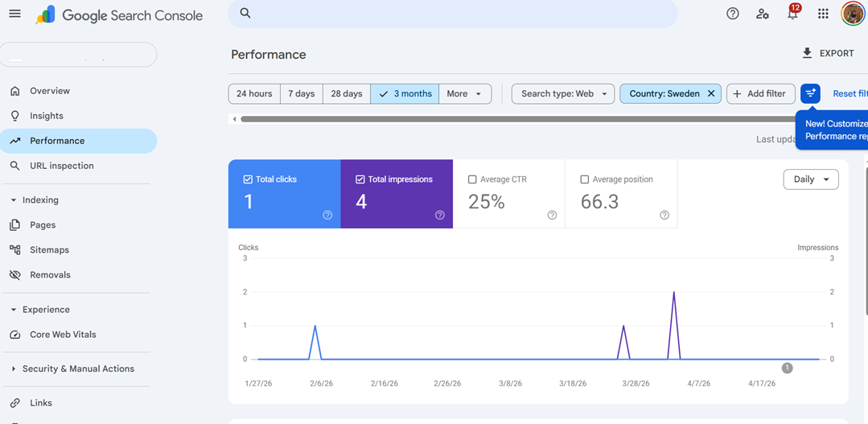Remove the Country: Sweden filter
The height and width of the screenshot is (424, 868).
pos(711,93)
